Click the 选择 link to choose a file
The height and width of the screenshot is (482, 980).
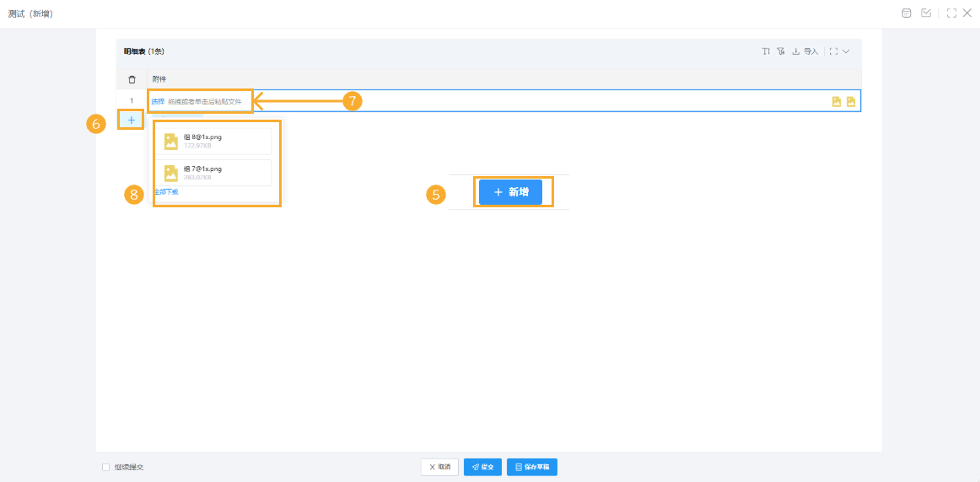158,101
